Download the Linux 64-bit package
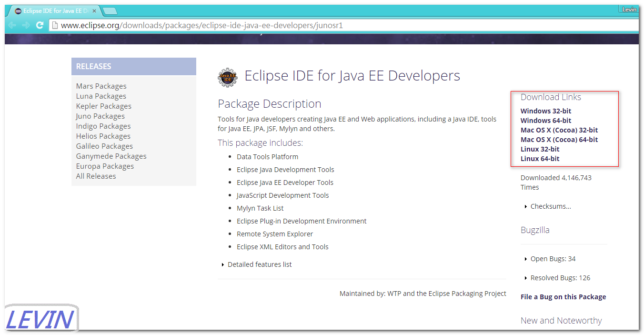The height and width of the screenshot is (335, 644). tap(540, 159)
